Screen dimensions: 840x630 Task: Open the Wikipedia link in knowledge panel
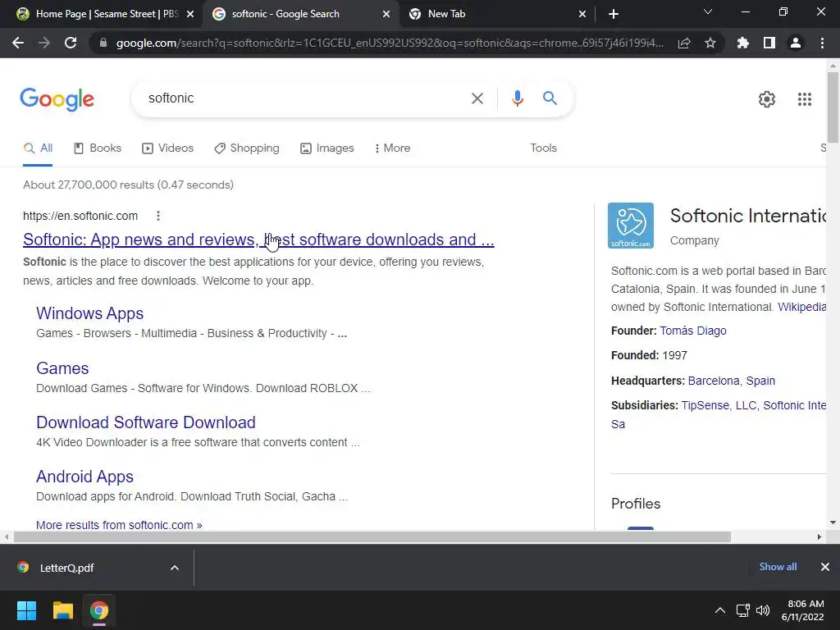tap(801, 307)
